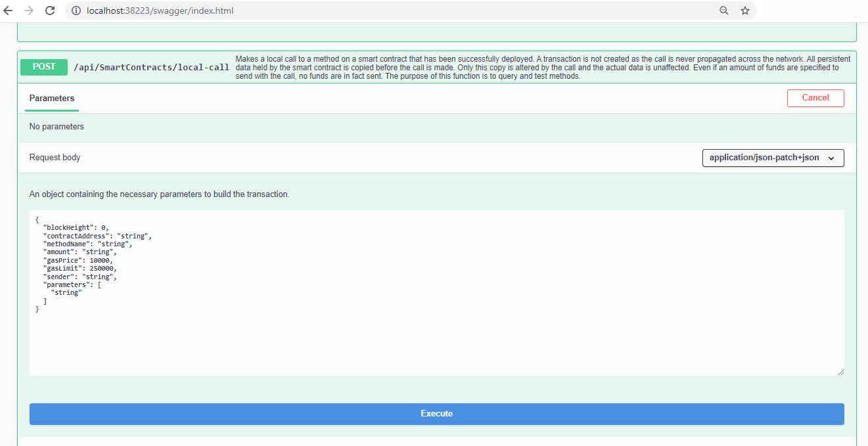The image size is (868, 446).
Task: Bookmark this page with the star icon
Action: pyautogui.click(x=745, y=11)
